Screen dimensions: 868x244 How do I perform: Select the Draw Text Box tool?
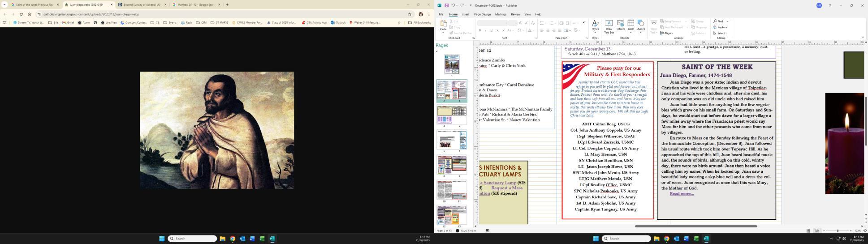coord(609,26)
